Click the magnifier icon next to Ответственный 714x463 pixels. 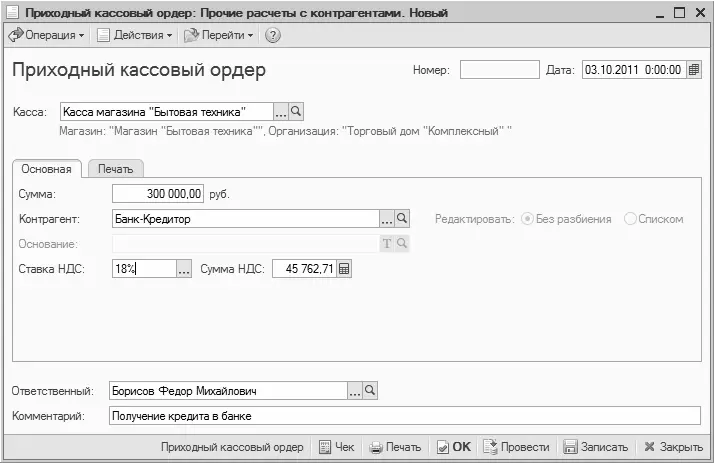370,391
